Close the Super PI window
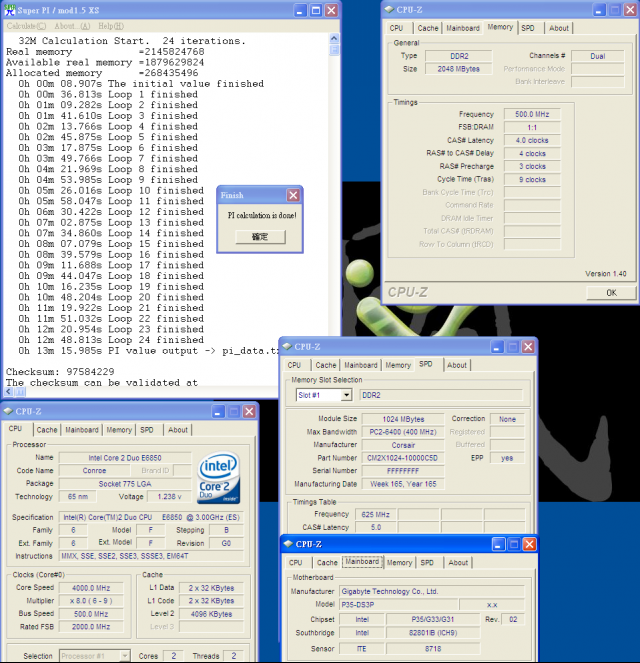The image size is (640, 663). (331, 11)
